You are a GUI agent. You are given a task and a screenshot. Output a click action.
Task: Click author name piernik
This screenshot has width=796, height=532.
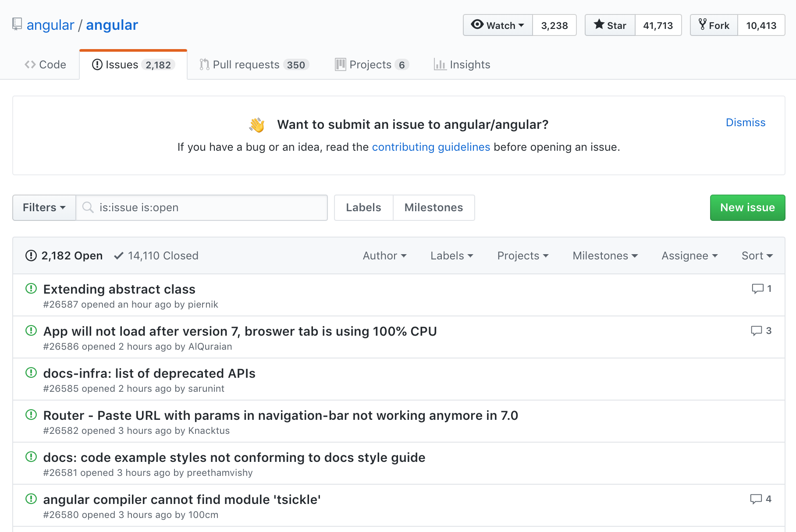(x=203, y=305)
